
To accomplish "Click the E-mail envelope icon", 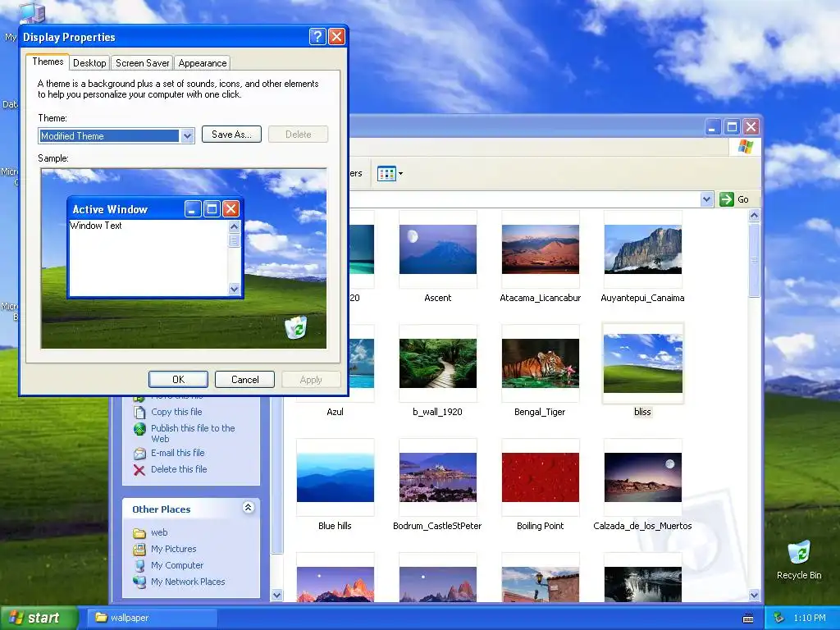I will click(139, 454).
